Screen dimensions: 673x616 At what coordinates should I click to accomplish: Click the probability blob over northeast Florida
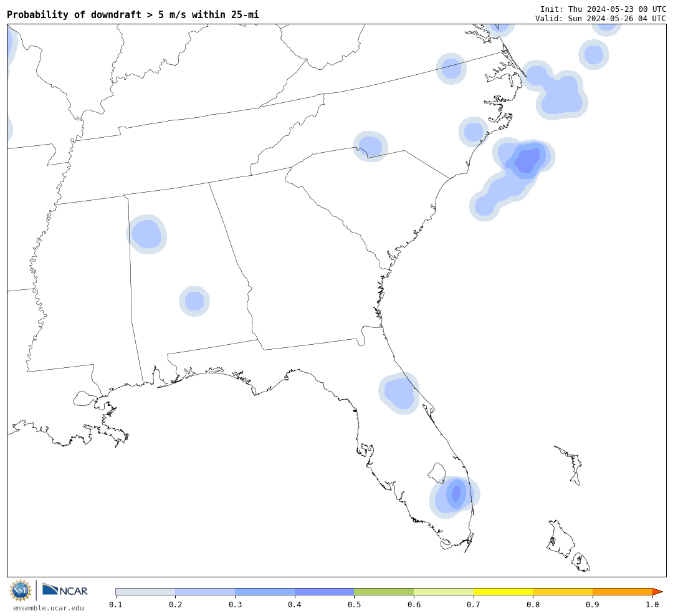pos(399,393)
